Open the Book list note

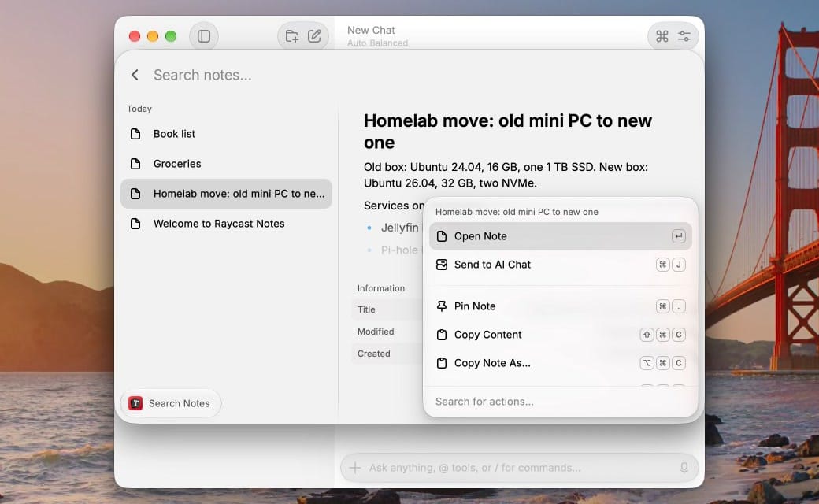pos(226,134)
